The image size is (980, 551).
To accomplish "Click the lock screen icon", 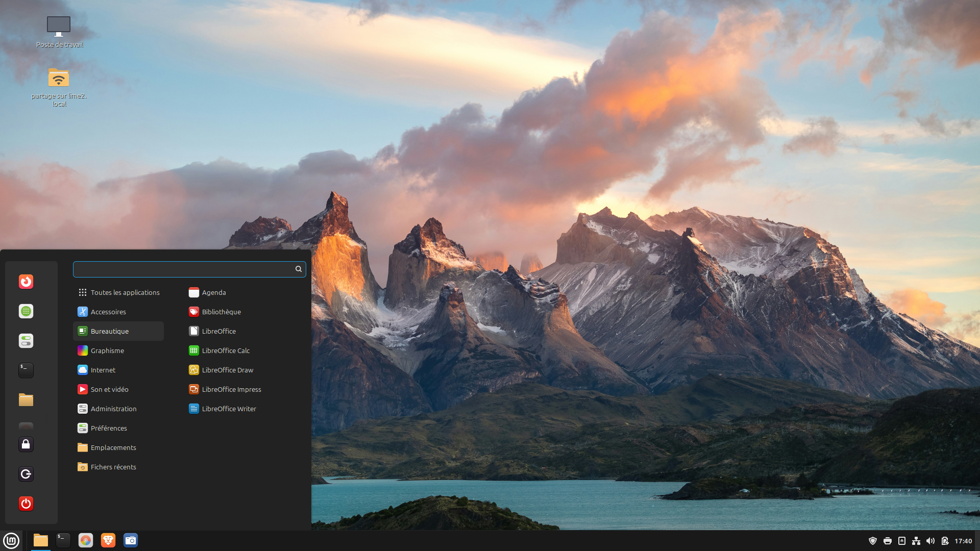I will [x=26, y=444].
